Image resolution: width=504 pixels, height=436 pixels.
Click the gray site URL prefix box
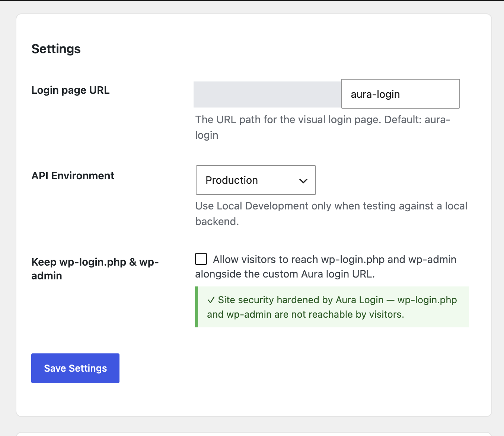tap(267, 94)
